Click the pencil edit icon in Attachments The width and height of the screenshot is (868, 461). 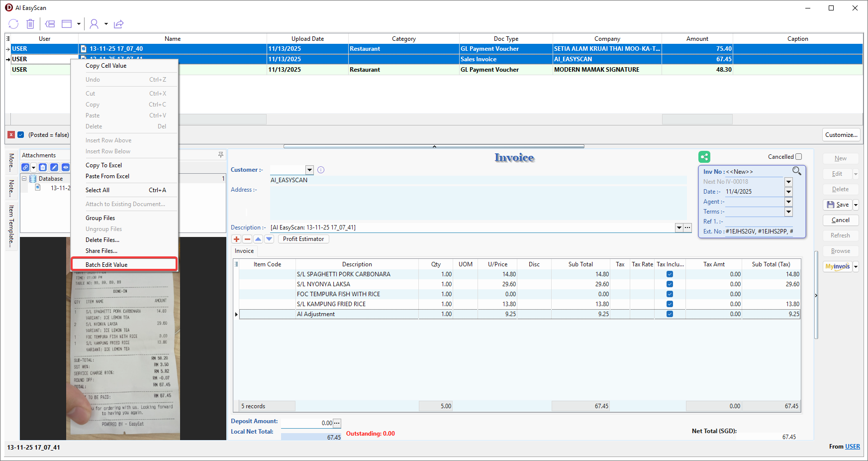coord(54,167)
